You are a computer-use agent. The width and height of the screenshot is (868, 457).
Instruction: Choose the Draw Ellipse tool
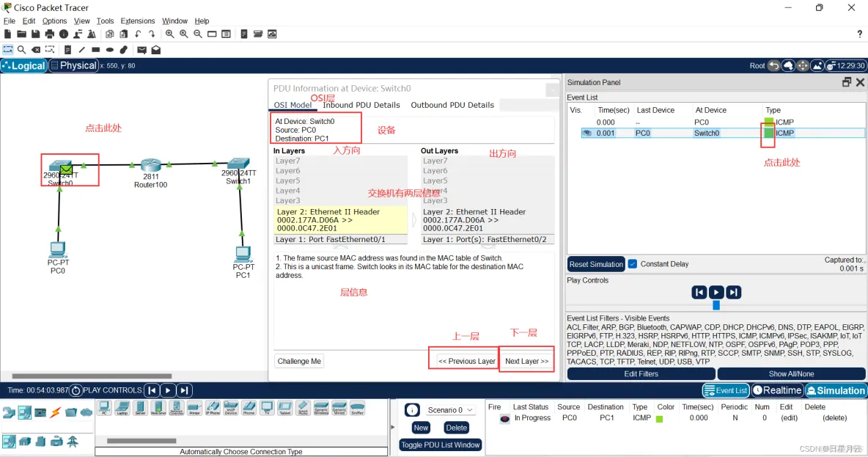tap(110, 50)
